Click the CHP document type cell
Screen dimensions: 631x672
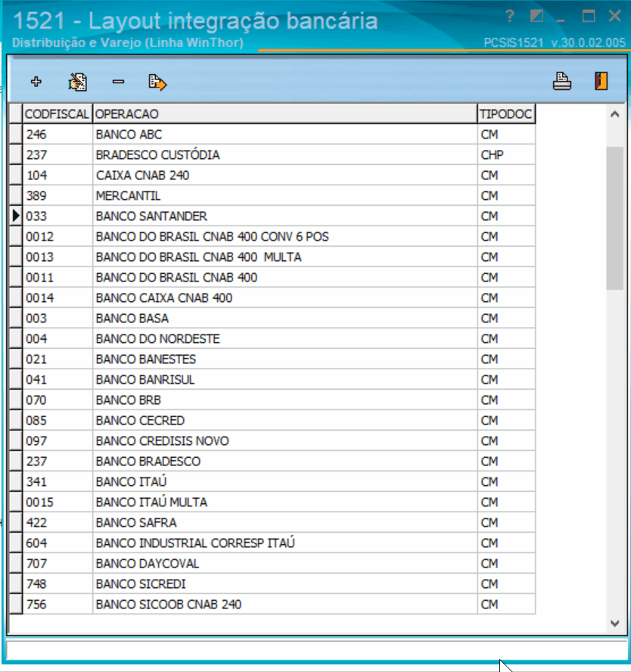(x=506, y=154)
